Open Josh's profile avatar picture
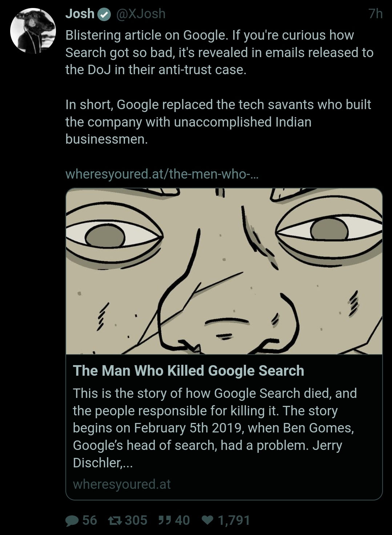The width and height of the screenshot is (392, 535). point(33,31)
